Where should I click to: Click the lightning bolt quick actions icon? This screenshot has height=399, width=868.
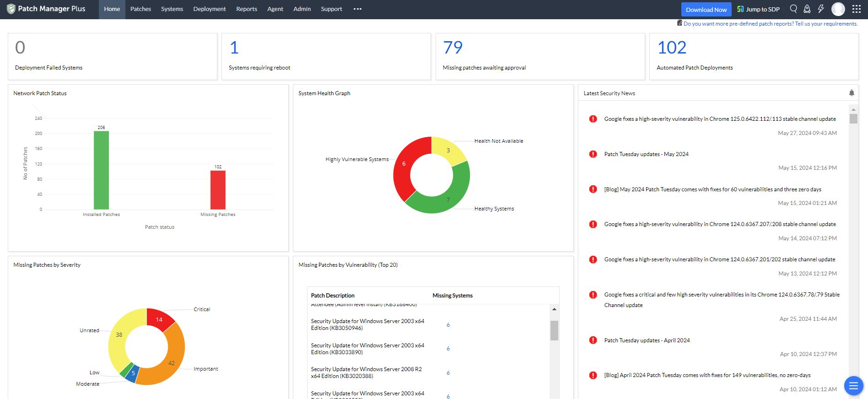[821, 9]
